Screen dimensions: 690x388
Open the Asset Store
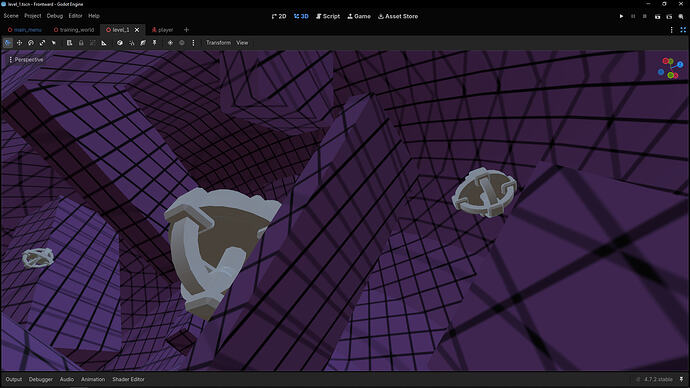click(398, 16)
